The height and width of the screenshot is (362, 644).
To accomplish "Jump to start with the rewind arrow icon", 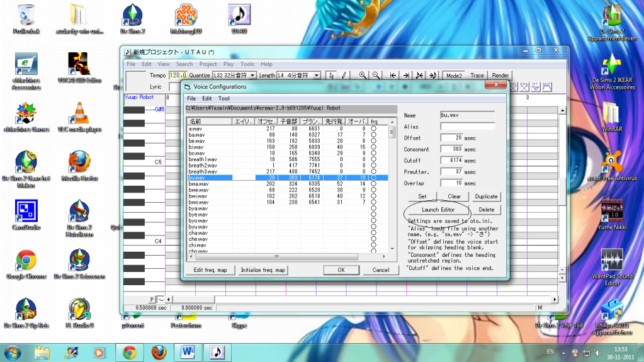I will pyautogui.click(x=393, y=76).
